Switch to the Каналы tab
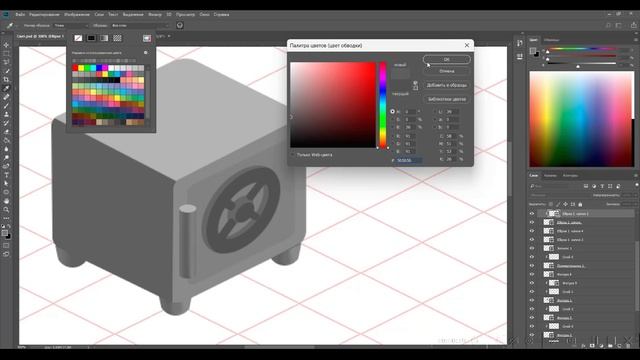The height and width of the screenshot is (360, 640). tap(550, 176)
